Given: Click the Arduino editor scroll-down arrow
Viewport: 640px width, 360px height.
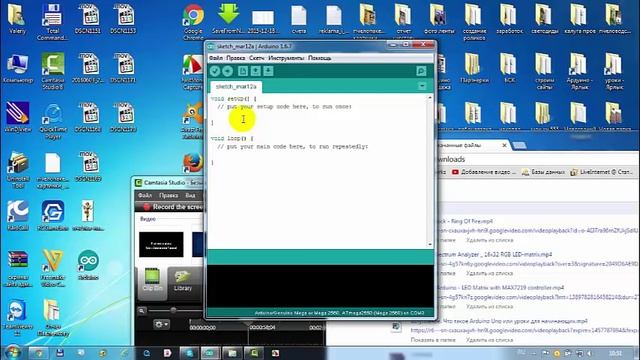Looking at the screenshot, I should [x=430, y=244].
